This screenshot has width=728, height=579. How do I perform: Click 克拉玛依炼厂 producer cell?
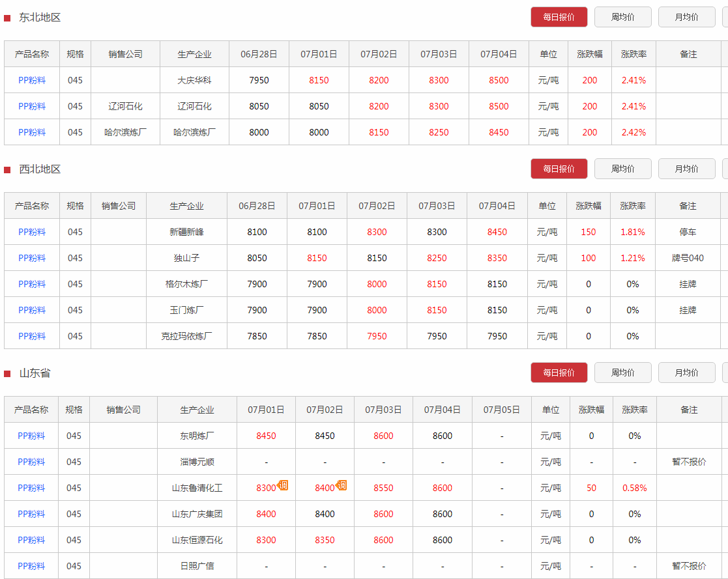(x=186, y=336)
